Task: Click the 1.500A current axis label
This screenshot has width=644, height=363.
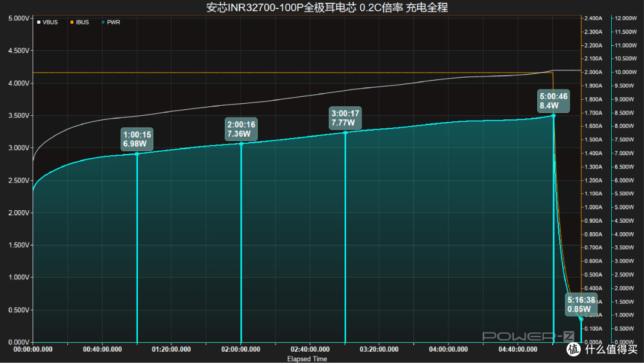Action: coord(593,140)
